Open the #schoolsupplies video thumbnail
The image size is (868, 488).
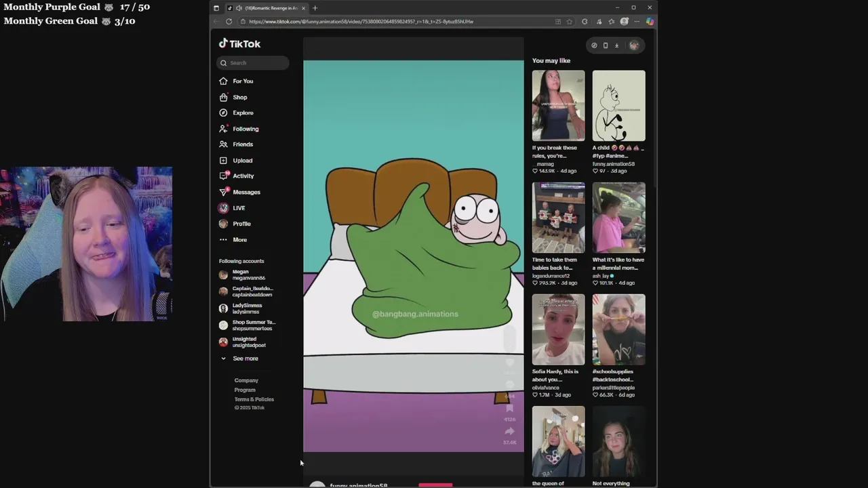(618, 329)
